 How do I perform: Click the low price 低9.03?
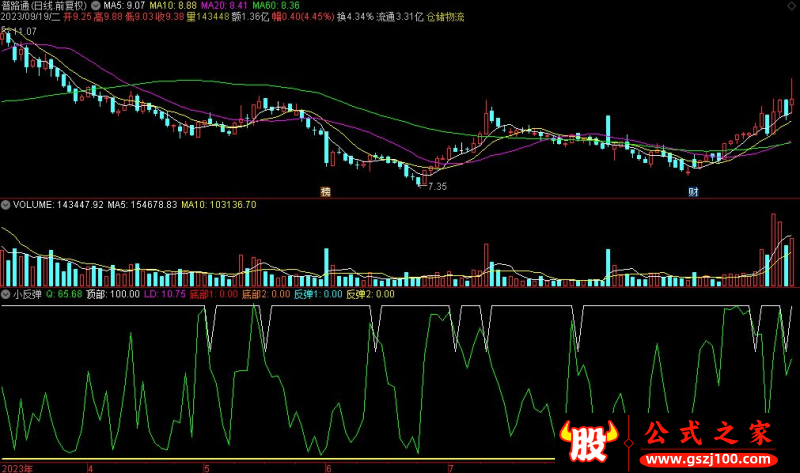pos(139,17)
